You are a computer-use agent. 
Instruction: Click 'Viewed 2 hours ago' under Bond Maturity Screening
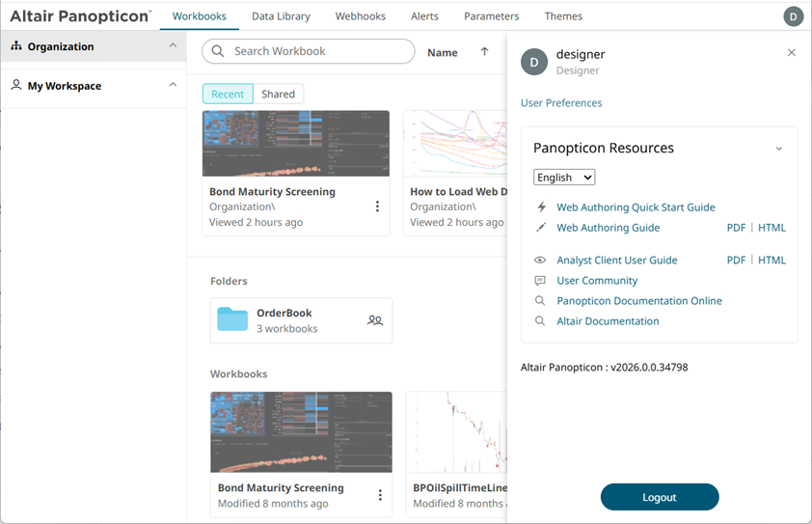tap(256, 222)
